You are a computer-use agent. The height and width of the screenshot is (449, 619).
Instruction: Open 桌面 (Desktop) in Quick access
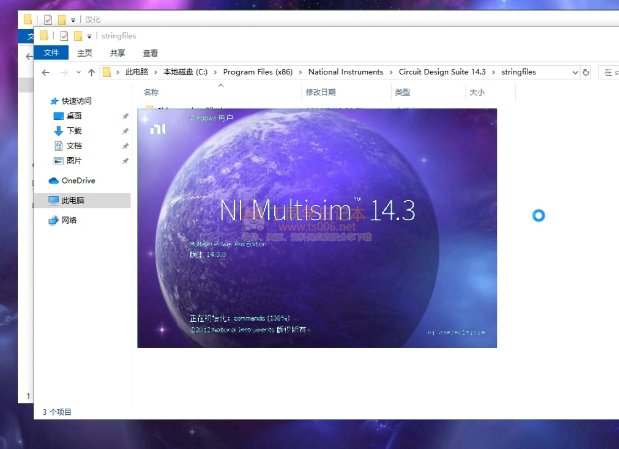coord(75,116)
